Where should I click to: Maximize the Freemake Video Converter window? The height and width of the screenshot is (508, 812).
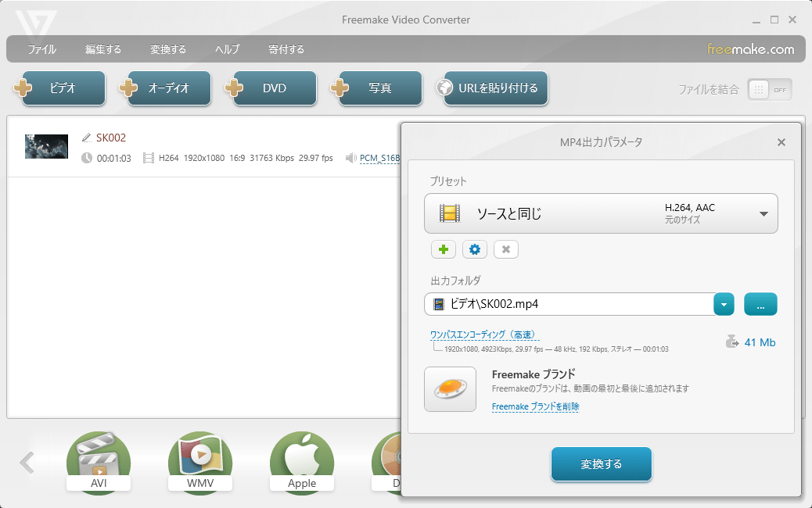click(774, 20)
